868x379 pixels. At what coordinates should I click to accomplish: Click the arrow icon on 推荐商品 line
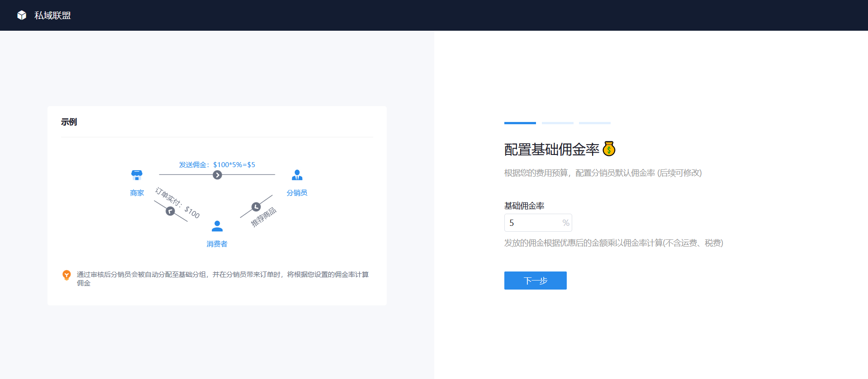pyautogui.click(x=256, y=206)
